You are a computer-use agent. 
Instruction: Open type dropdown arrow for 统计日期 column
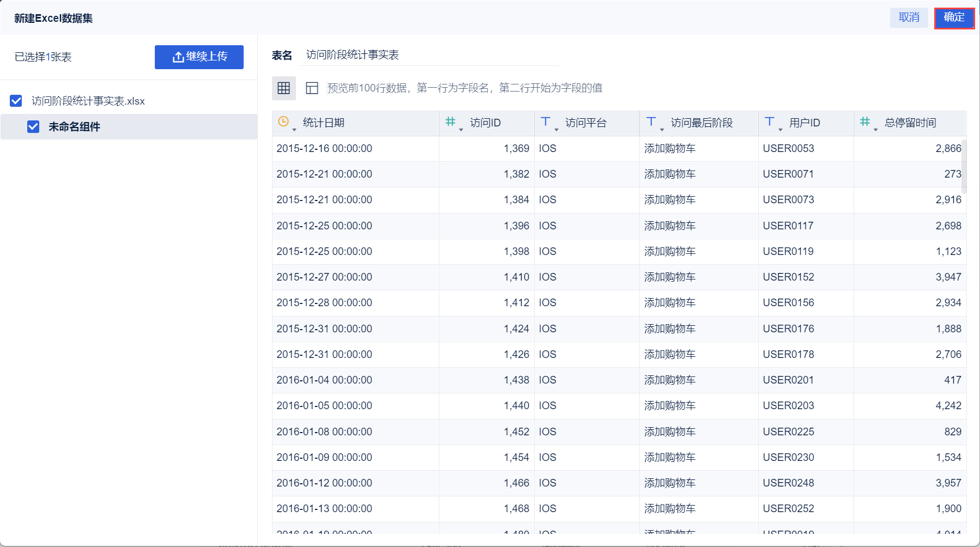(294, 130)
